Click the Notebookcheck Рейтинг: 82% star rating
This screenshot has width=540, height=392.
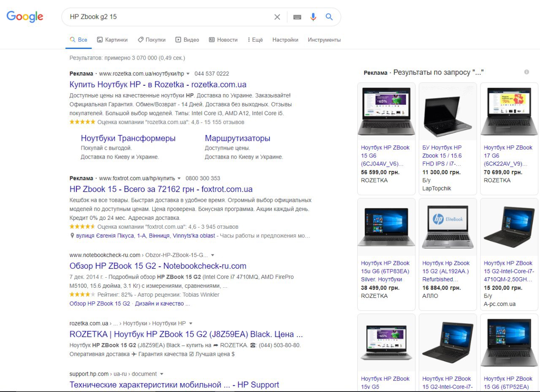click(x=82, y=295)
